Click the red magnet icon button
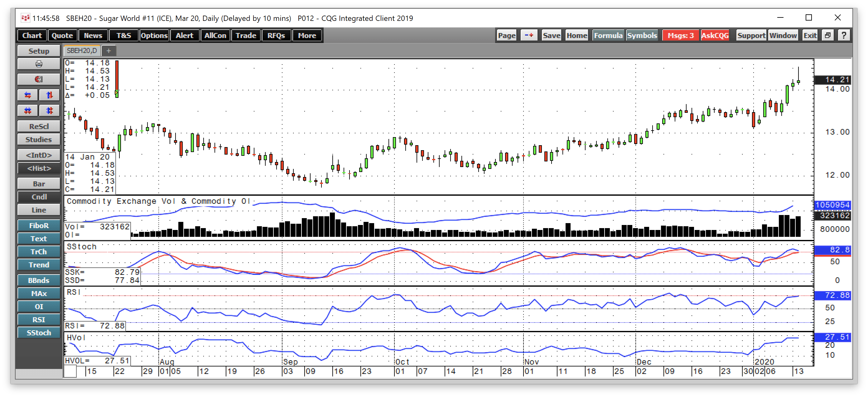This screenshot has width=868, height=397. [38, 79]
